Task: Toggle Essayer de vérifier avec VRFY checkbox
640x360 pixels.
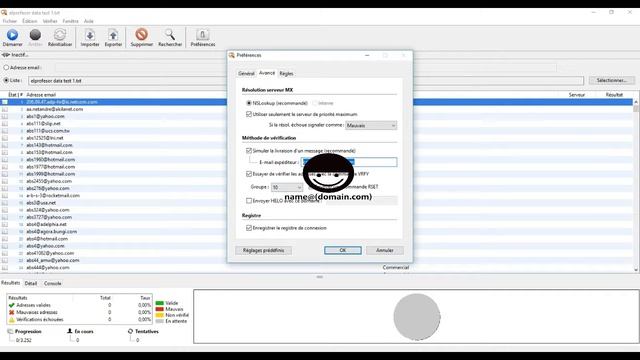Action: pos(249,174)
